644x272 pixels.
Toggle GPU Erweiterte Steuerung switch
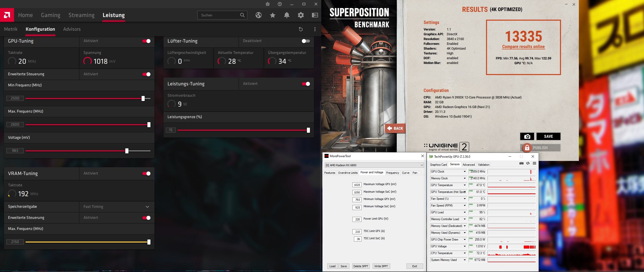pyautogui.click(x=146, y=74)
